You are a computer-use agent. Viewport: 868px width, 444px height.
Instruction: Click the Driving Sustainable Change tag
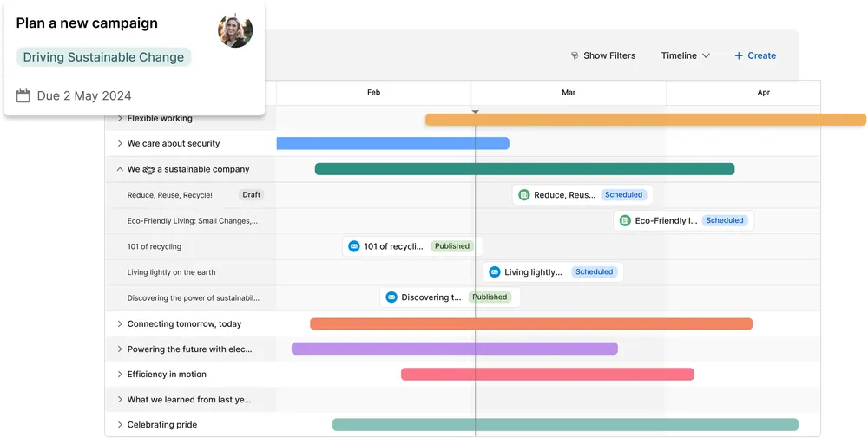103,57
